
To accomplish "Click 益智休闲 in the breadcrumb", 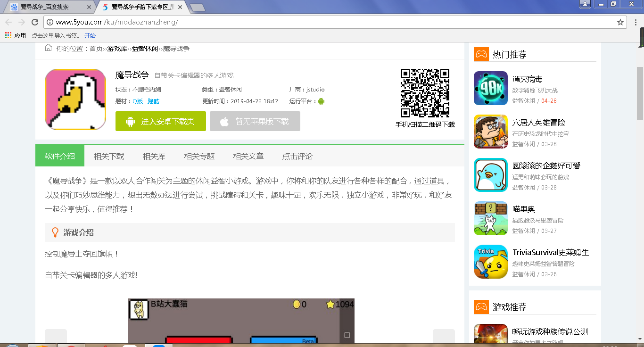I will pyautogui.click(x=145, y=49).
